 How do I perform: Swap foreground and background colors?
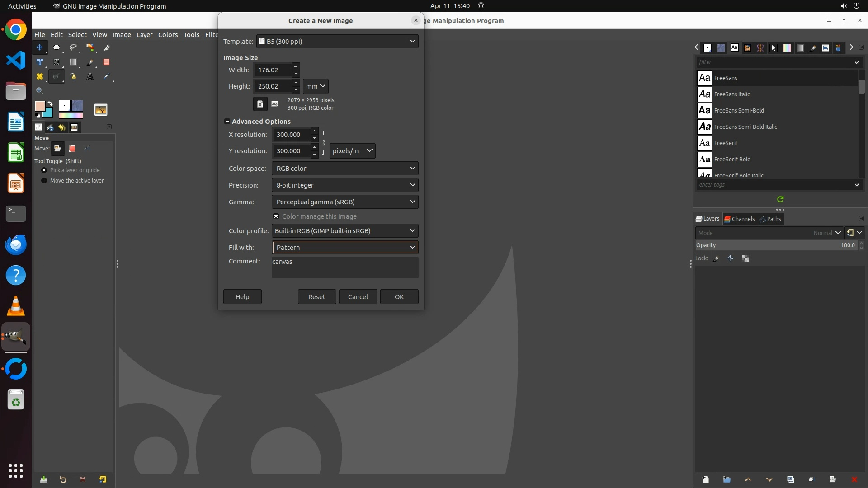pos(50,103)
